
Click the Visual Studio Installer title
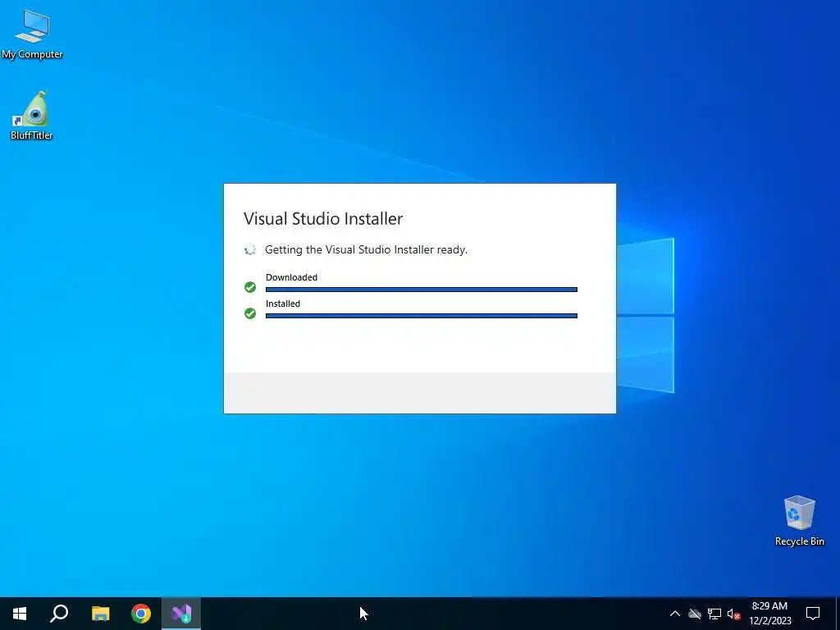(x=323, y=218)
